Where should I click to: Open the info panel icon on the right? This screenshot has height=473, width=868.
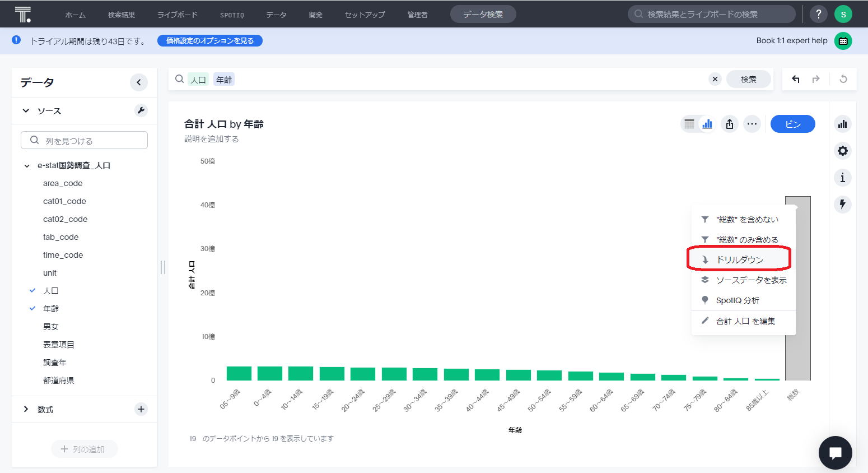pyautogui.click(x=842, y=178)
